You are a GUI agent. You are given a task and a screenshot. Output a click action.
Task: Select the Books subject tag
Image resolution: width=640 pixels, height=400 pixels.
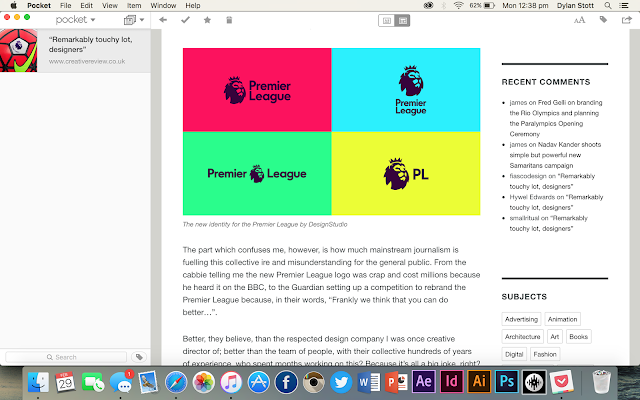coord(578,337)
